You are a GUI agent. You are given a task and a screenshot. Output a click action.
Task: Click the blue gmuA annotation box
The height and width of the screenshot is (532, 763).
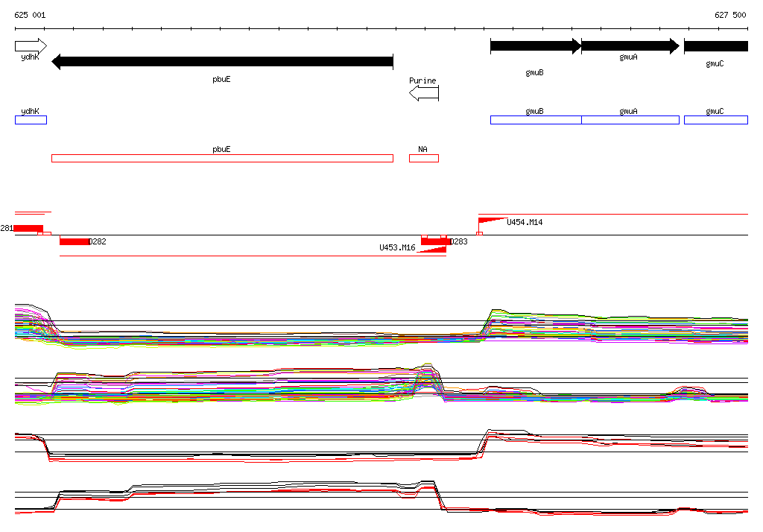[x=630, y=120]
